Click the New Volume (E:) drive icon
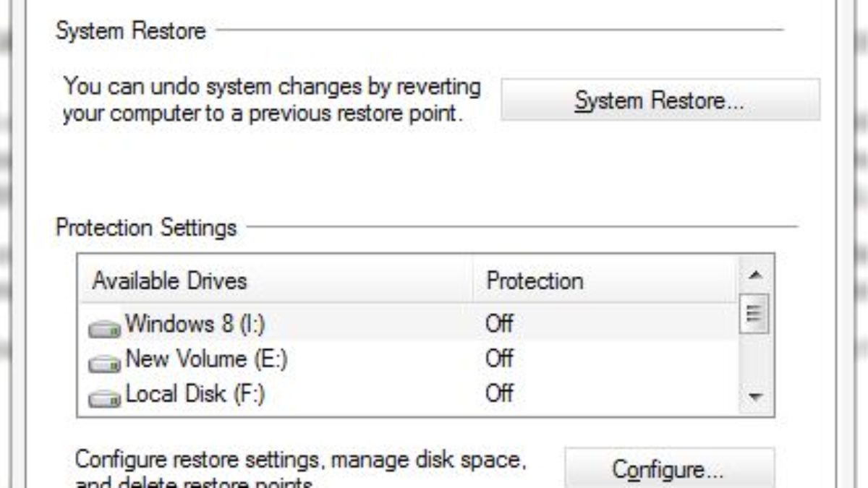Screen dimensions: 868x488 pyautogui.click(x=104, y=364)
